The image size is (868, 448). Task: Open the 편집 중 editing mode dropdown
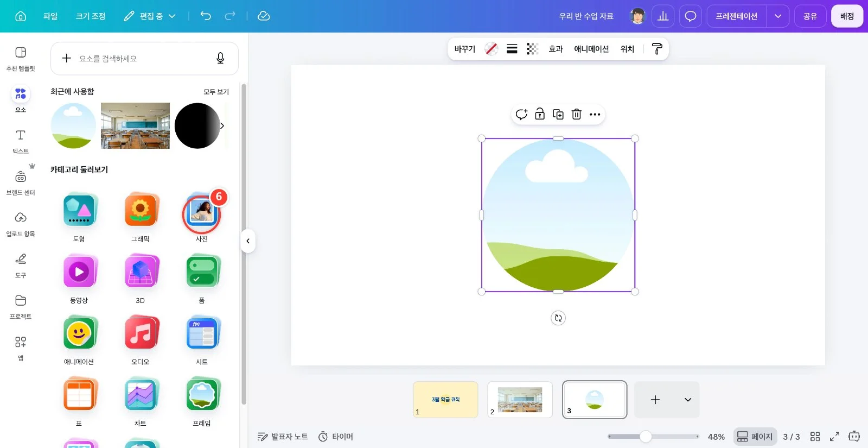150,16
